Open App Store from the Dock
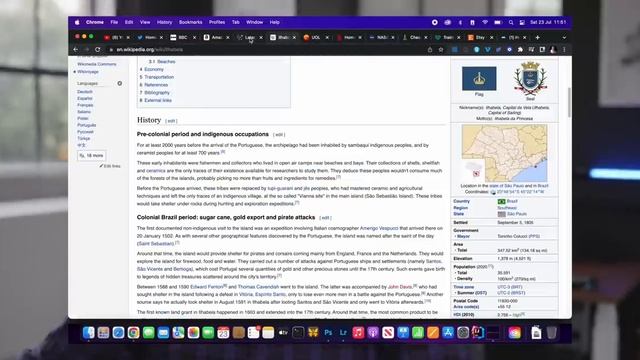The image size is (640, 360). point(448,333)
